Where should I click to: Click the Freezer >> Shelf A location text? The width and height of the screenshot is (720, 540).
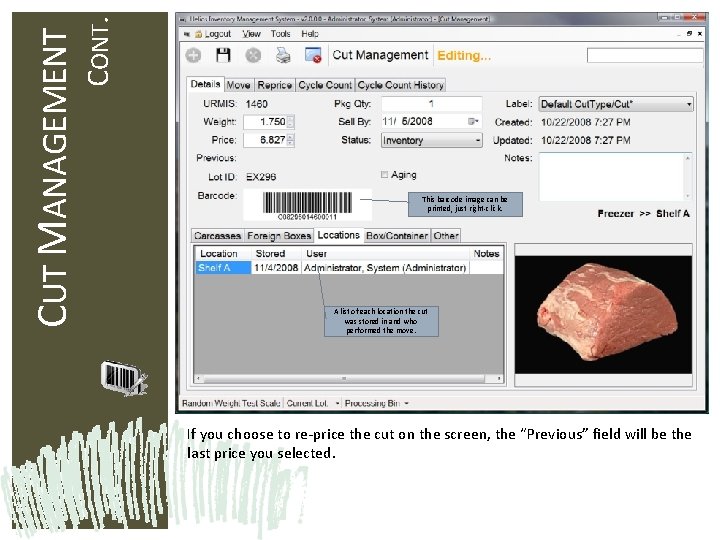[x=643, y=214]
